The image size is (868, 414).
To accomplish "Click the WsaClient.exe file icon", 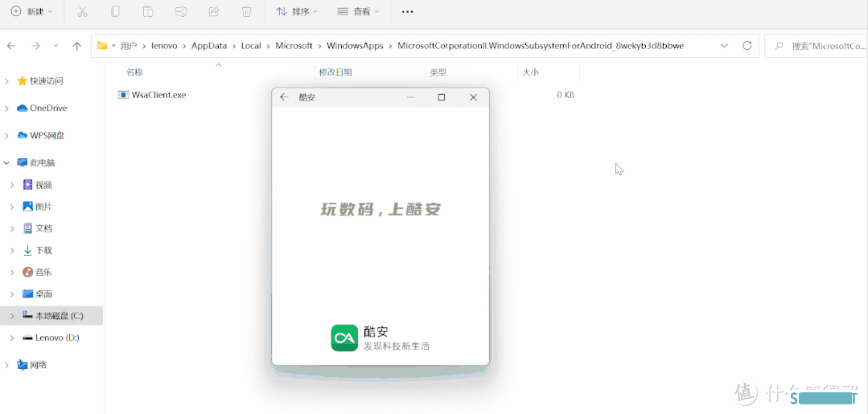I will 123,95.
